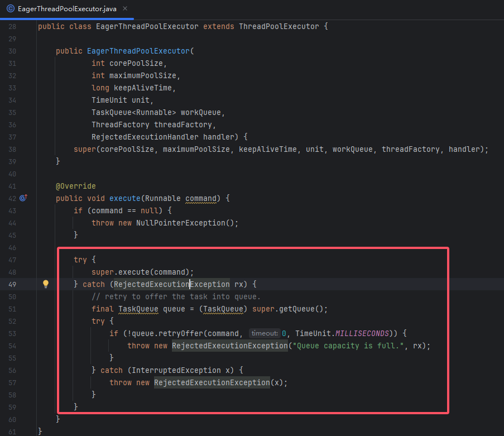
Task: Click the Java class icon in the tab
Action: pos(10,9)
